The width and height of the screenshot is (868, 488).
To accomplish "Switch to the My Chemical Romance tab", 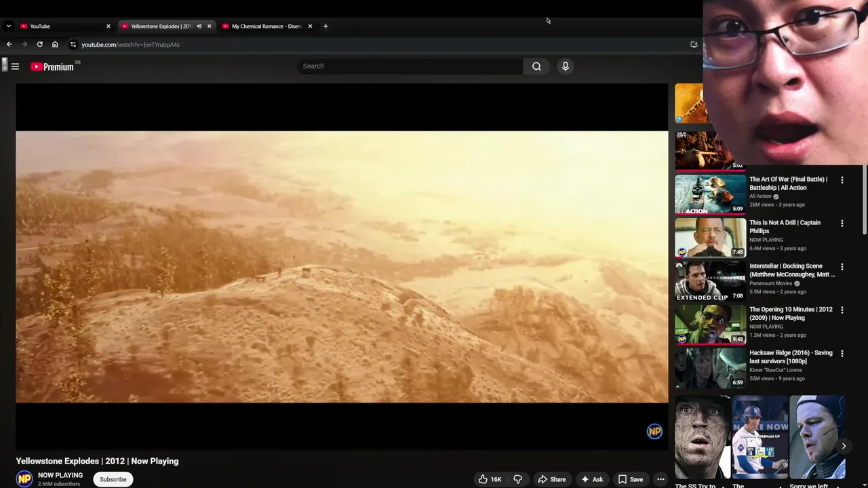I will [x=266, y=26].
